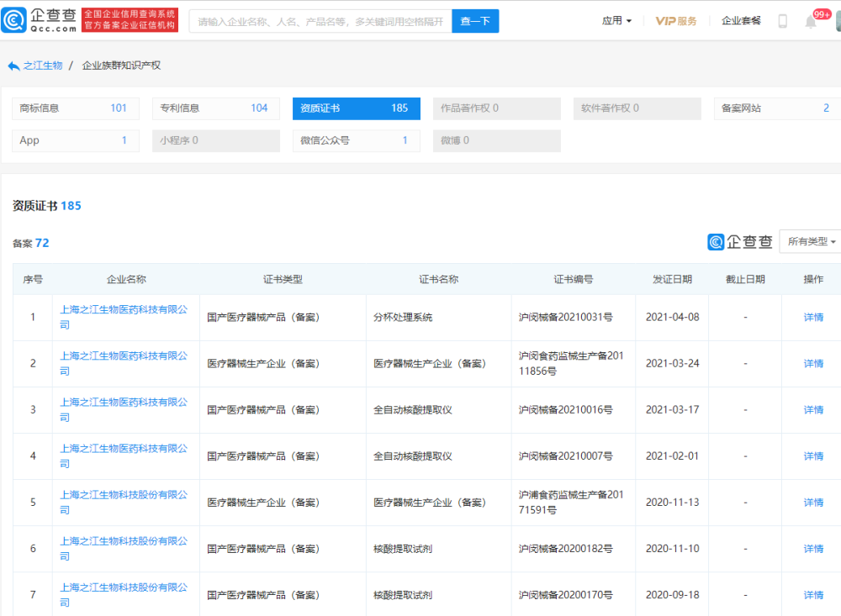
Task: Click the 证书编号 column header
Action: [574, 279]
